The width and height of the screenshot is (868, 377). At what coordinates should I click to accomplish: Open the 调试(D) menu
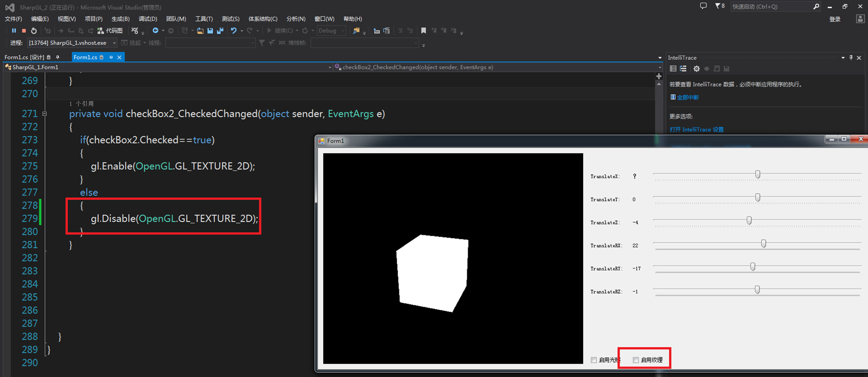pyautogui.click(x=148, y=19)
